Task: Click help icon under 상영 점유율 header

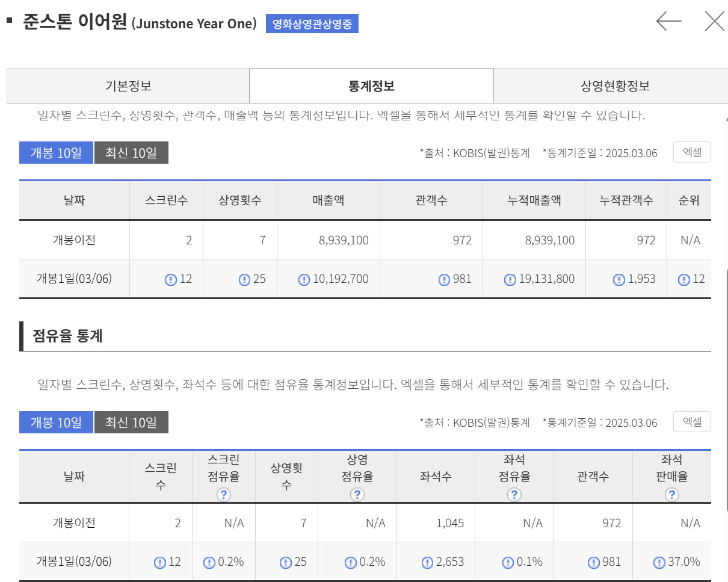Action: click(x=357, y=495)
